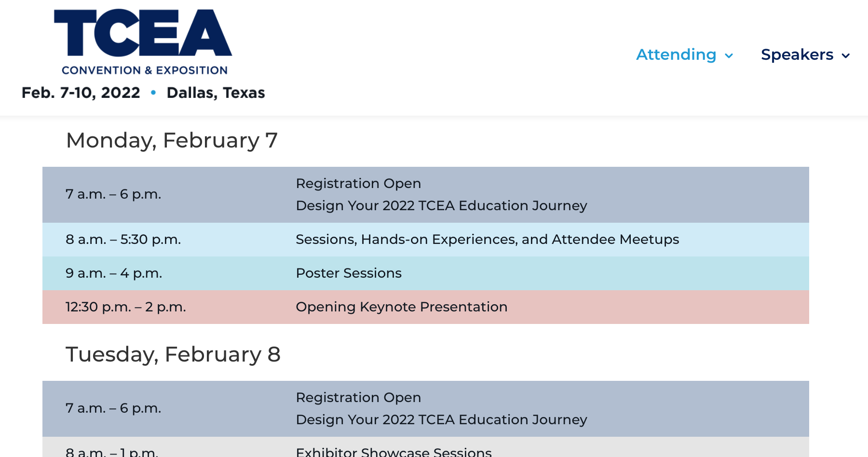Click the blue dot separator near the date
868x457 pixels.
pos(154,93)
